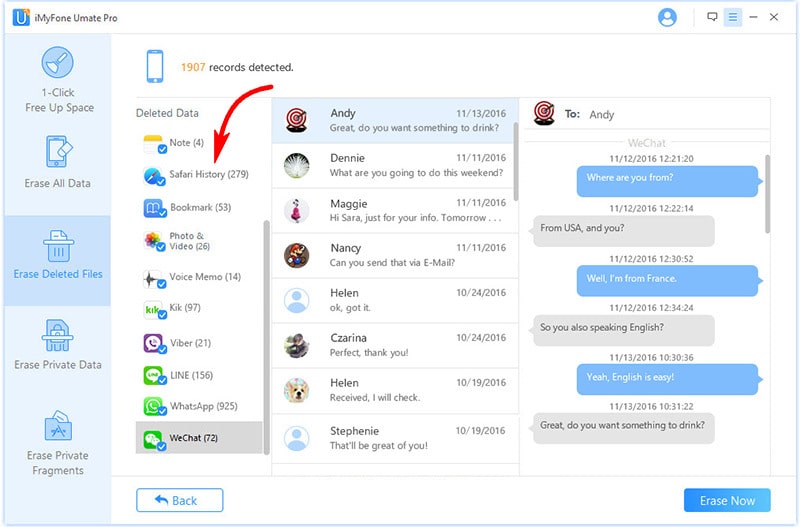This screenshot has height=527, width=800.
Task: Click the phone device icon beside records detected
Action: click(155, 66)
